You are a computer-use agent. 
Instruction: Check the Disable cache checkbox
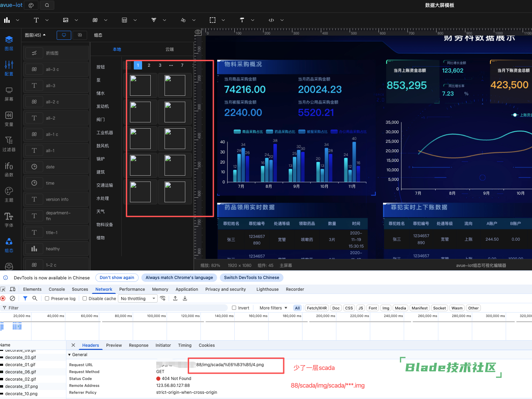tap(85, 298)
